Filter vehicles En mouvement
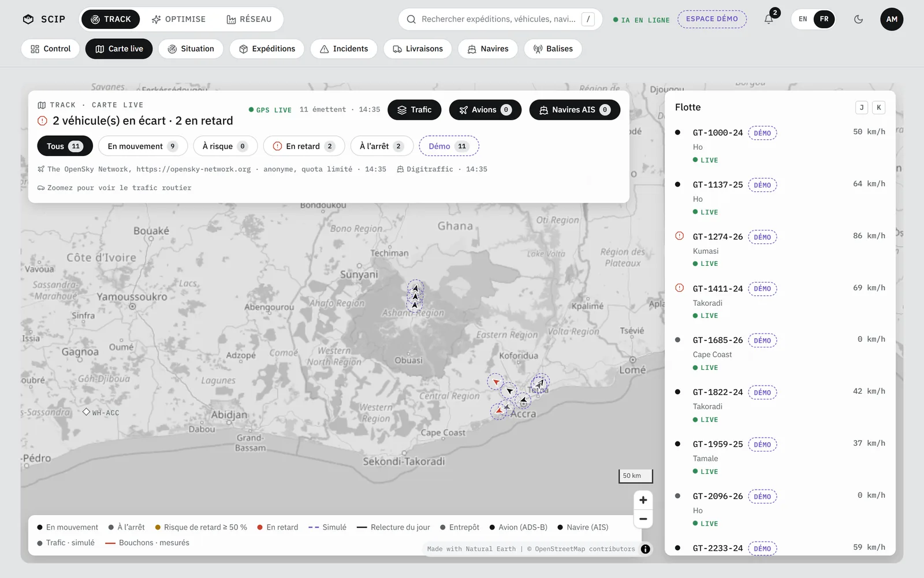924x578 pixels. [143, 146]
